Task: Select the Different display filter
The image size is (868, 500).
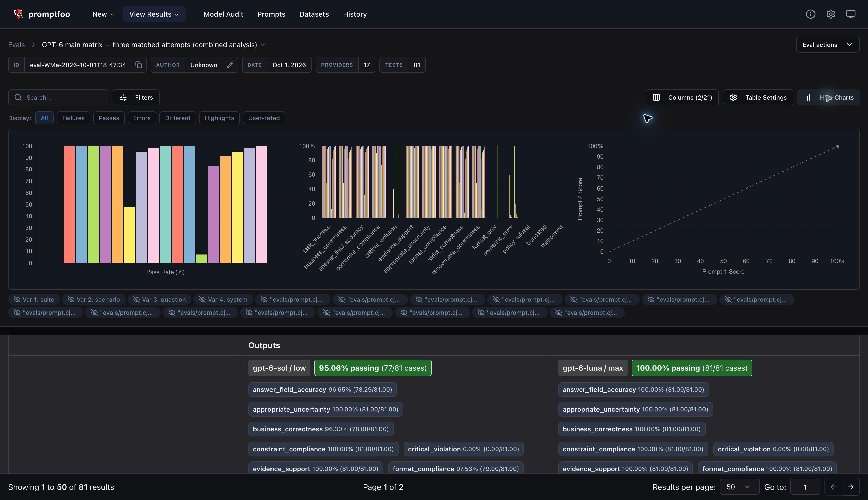Action: (177, 118)
